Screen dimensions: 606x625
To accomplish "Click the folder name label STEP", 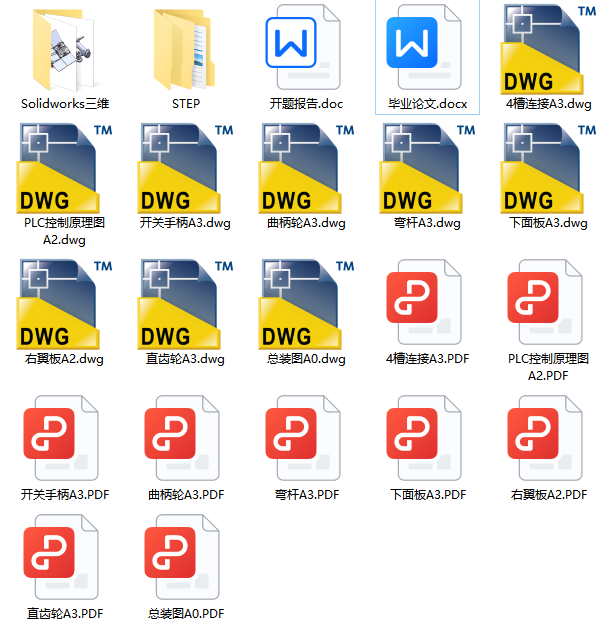I will tap(186, 104).
